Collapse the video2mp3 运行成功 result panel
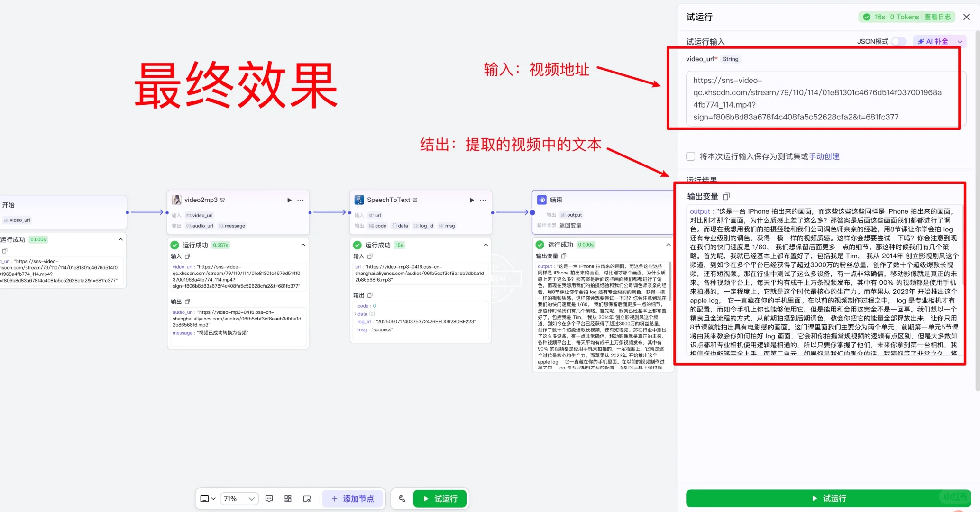 pos(303,245)
